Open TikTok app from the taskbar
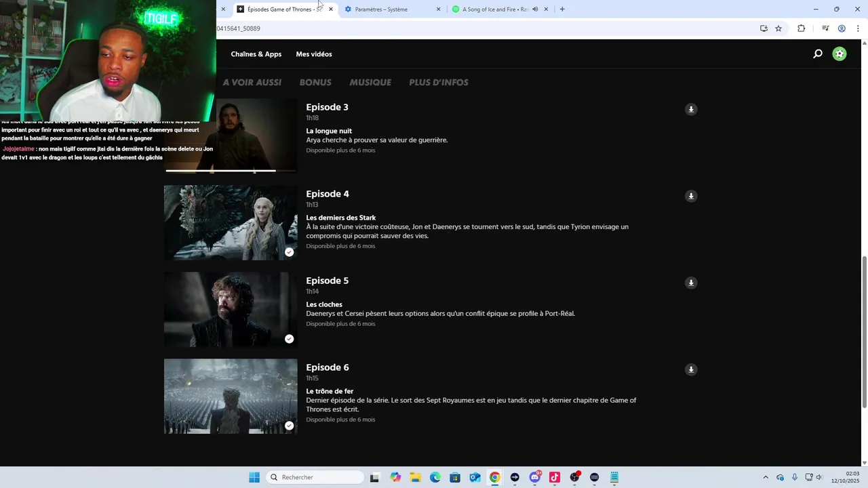This screenshot has height=488, width=868. pyautogui.click(x=555, y=477)
